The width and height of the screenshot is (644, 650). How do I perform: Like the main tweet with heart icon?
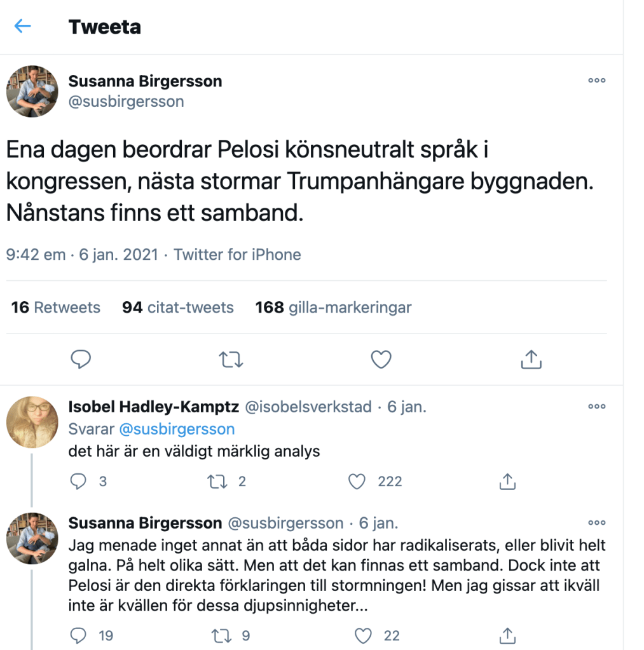click(381, 360)
